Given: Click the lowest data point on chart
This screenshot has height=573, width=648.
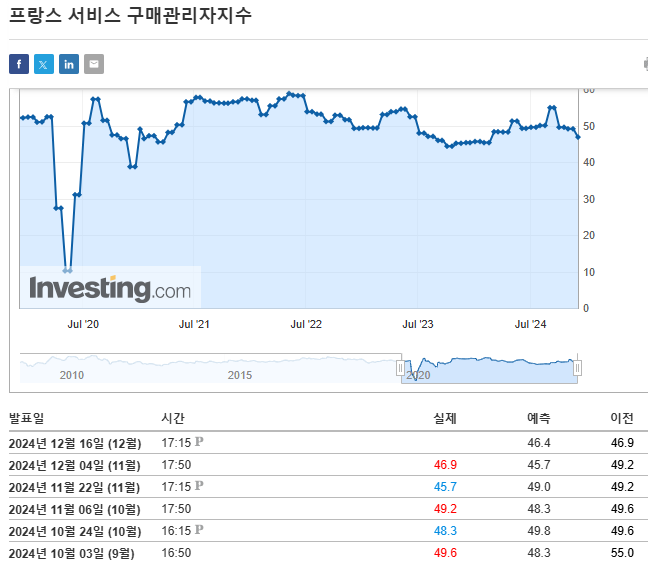Looking at the screenshot, I should tap(67, 270).
